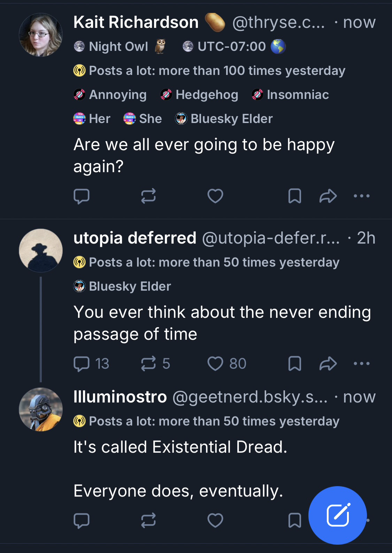392x553 pixels.
Task: Like Kait Richardson's post
Action: pyautogui.click(x=215, y=196)
